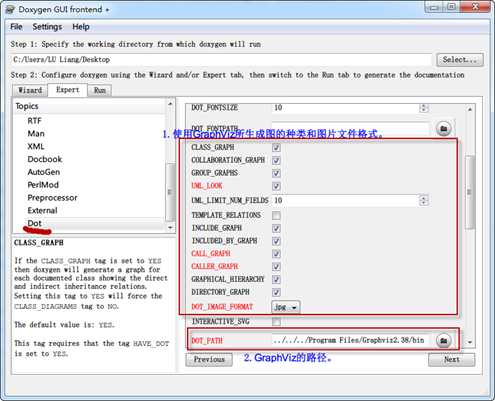
Task: Toggle the INCLUDED_BY_GRAPH checkbox
Action: [276, 241]
